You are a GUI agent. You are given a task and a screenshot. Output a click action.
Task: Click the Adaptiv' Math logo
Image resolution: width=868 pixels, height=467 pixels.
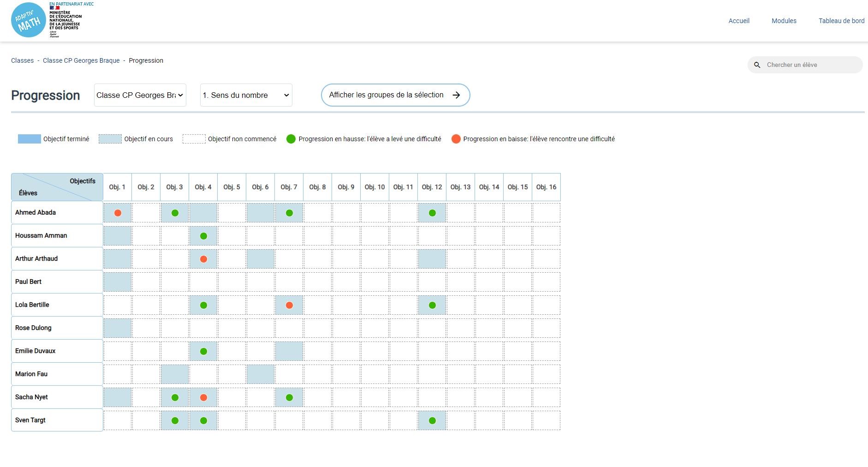[29, 20]
